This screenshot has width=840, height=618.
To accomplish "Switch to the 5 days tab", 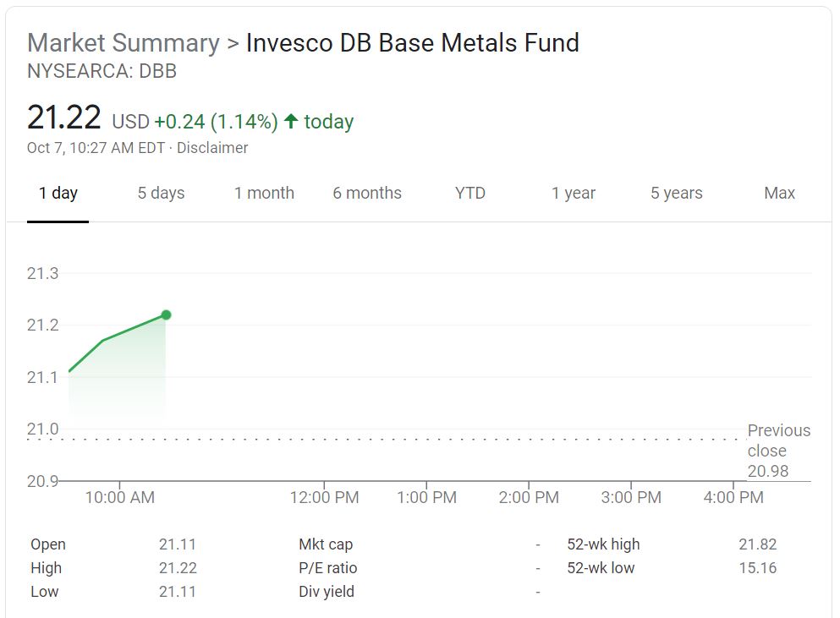I will point(161,193).
